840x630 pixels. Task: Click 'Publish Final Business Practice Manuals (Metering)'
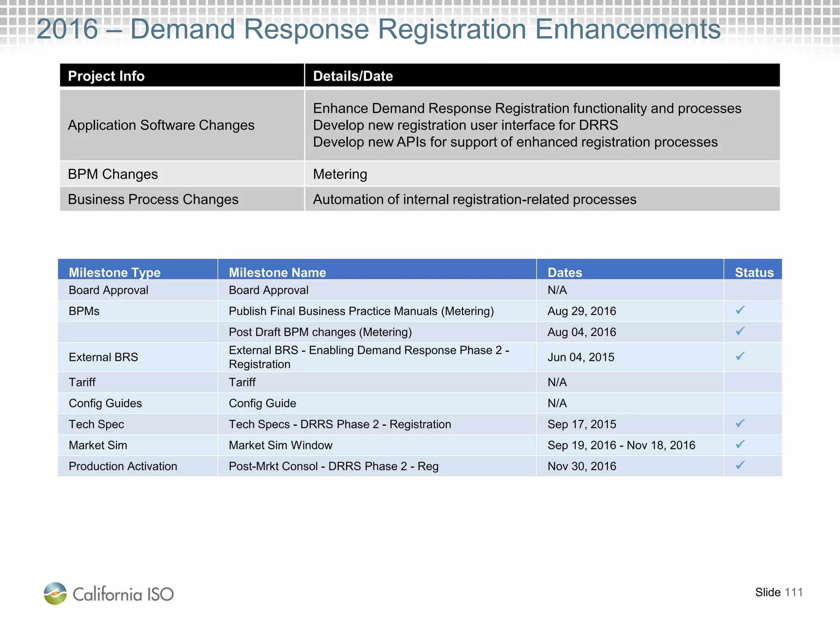point(361,311)
